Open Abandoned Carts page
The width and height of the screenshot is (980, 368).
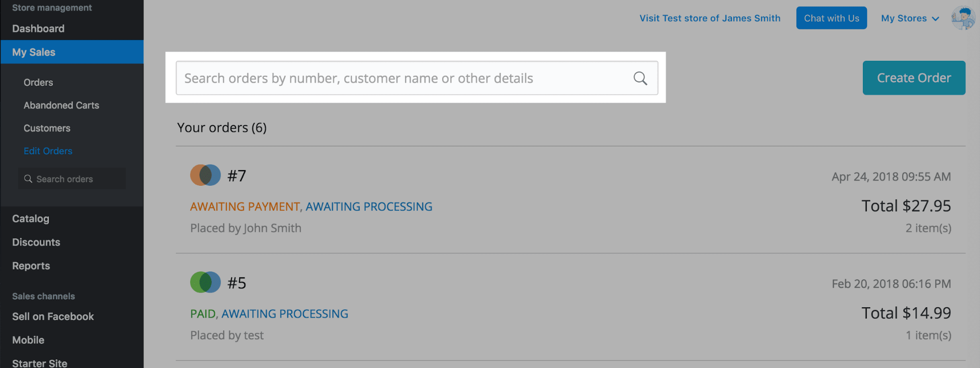61,105
